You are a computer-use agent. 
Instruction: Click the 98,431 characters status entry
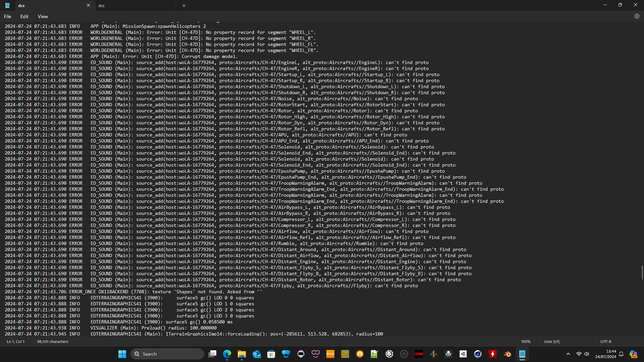(x=53, y=342)
